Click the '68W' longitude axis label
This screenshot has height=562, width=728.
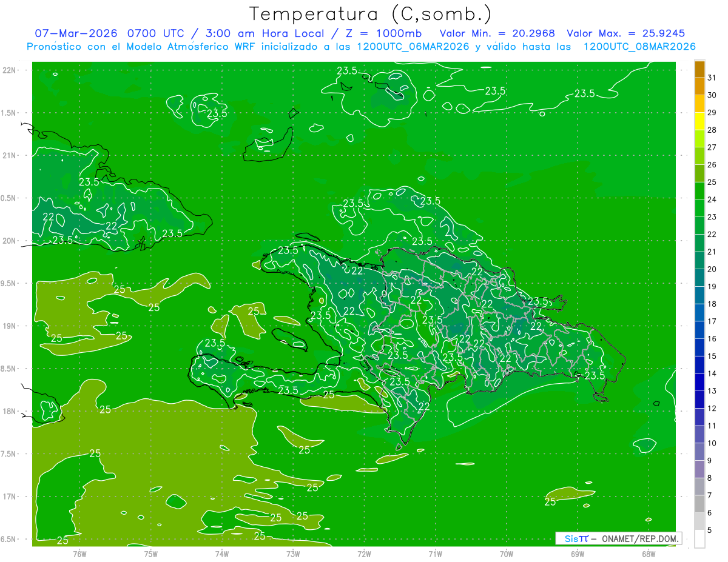649,554
